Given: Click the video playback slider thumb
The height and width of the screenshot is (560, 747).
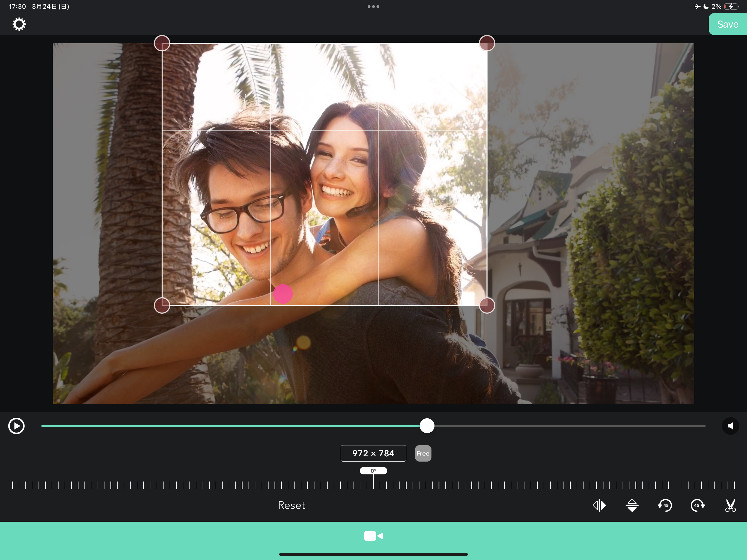Looking at the screenshot, I should point(427,426).
